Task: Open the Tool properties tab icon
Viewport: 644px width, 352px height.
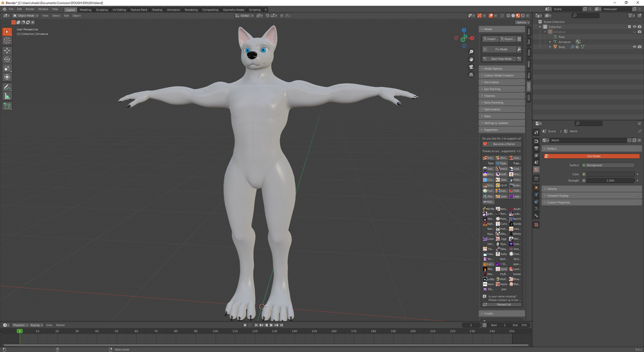Action: 536,132
